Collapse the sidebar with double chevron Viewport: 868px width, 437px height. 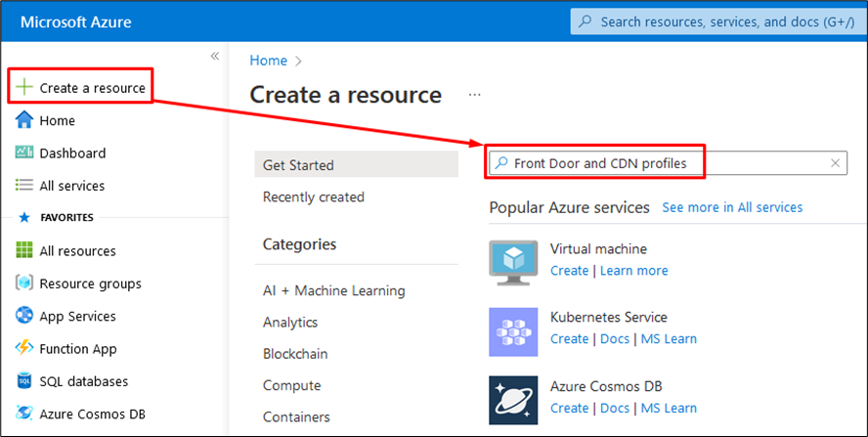click(215, 56)
